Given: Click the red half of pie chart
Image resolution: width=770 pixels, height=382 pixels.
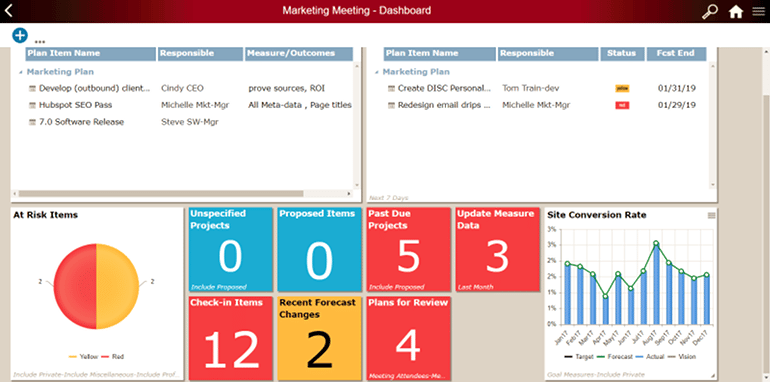Looking at the screenshot, I should tap(75, 287).
